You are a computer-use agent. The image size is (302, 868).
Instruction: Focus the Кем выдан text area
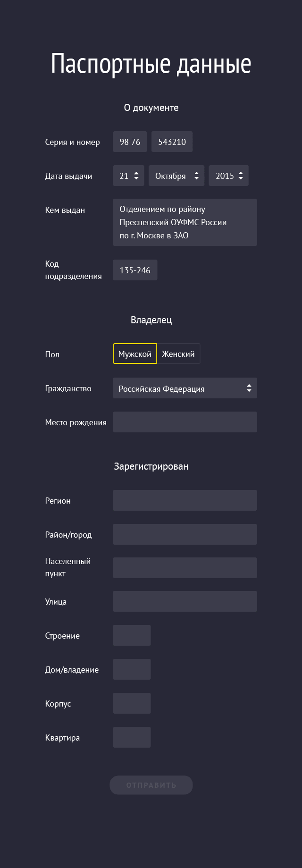point(185,222)
